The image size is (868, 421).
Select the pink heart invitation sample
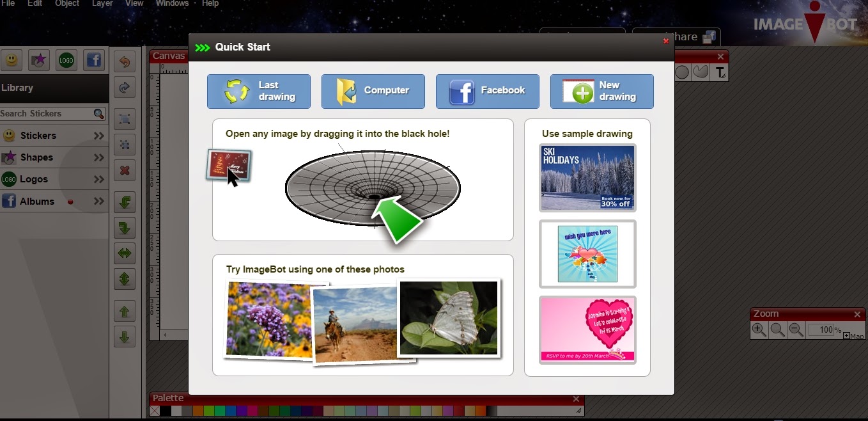(588, 330)
